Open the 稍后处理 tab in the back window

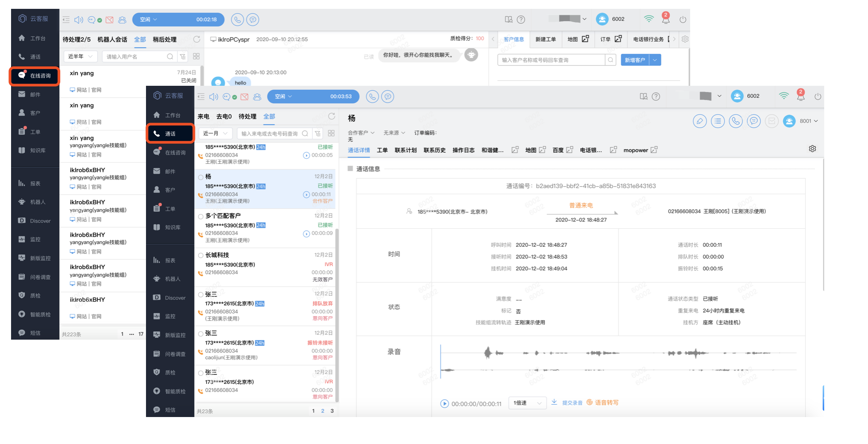pos(165,39)
